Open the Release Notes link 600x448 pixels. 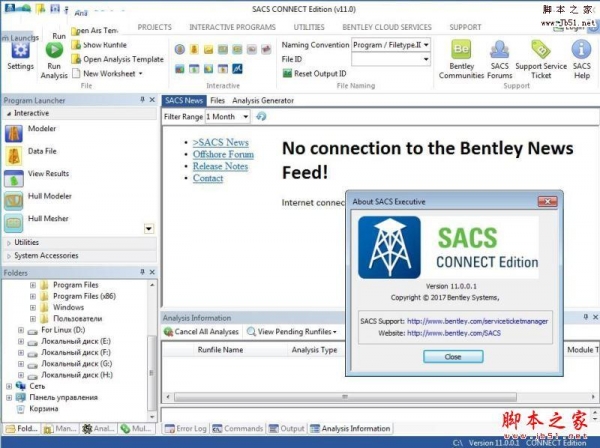tap(220, 166)
